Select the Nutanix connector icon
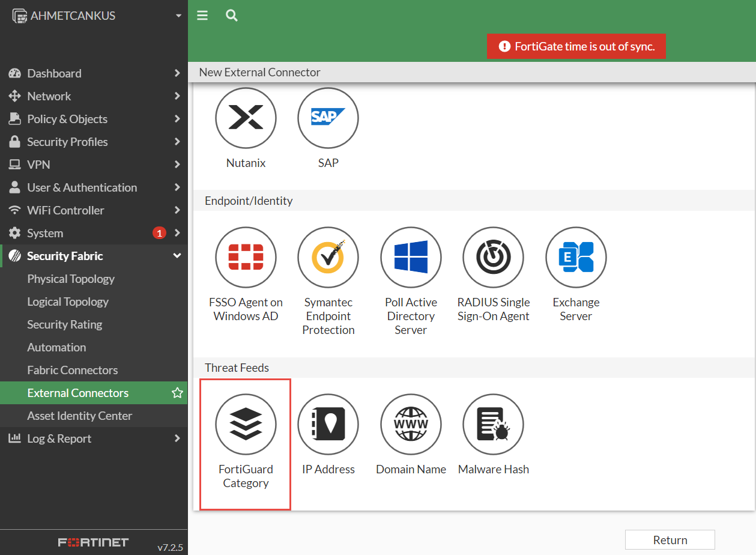756x555 pixels. [246, 118]
